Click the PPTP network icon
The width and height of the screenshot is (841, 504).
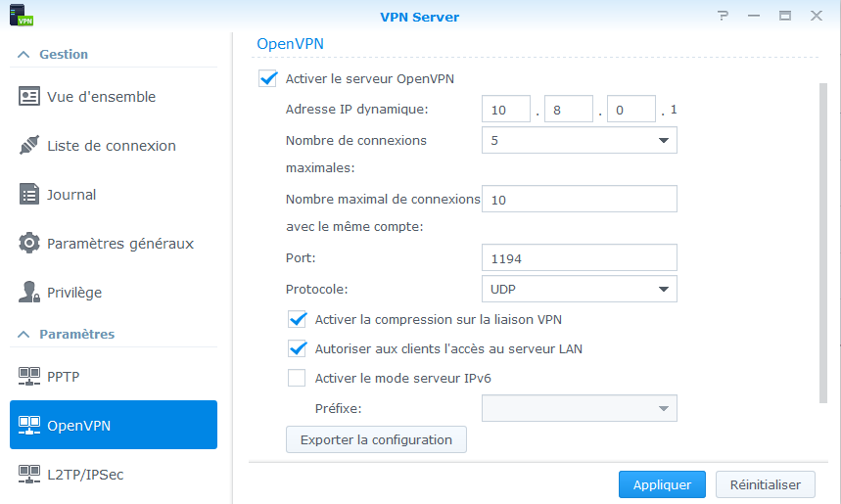coord(29,377)
